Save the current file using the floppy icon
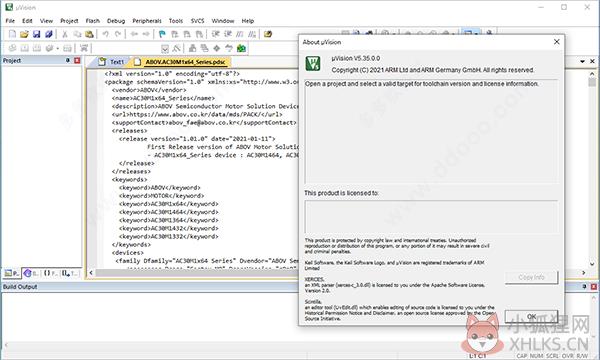This screenshot has width=600, height=360. click(36, 34)
